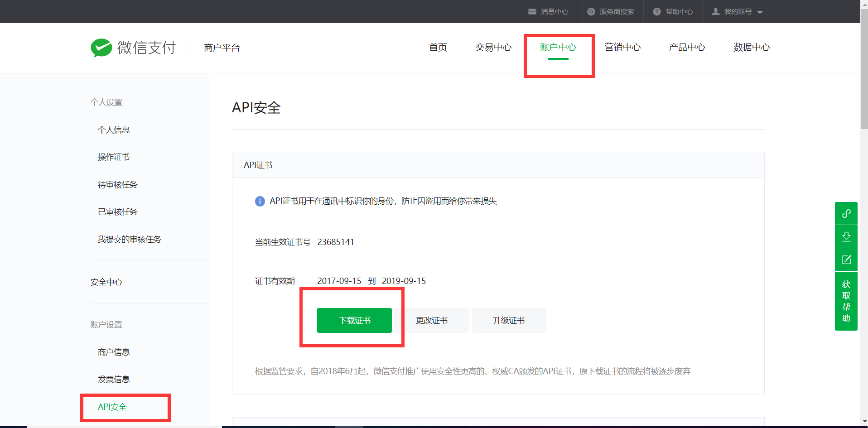This screenshot has width=868, height=428.
Task: Open the 交易中心 navigation tab
Action: coord(493,47)
